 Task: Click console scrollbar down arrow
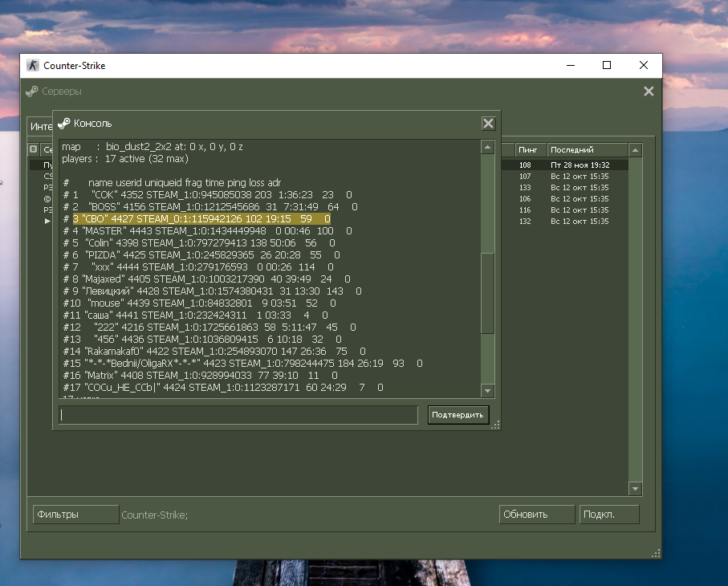486,390
